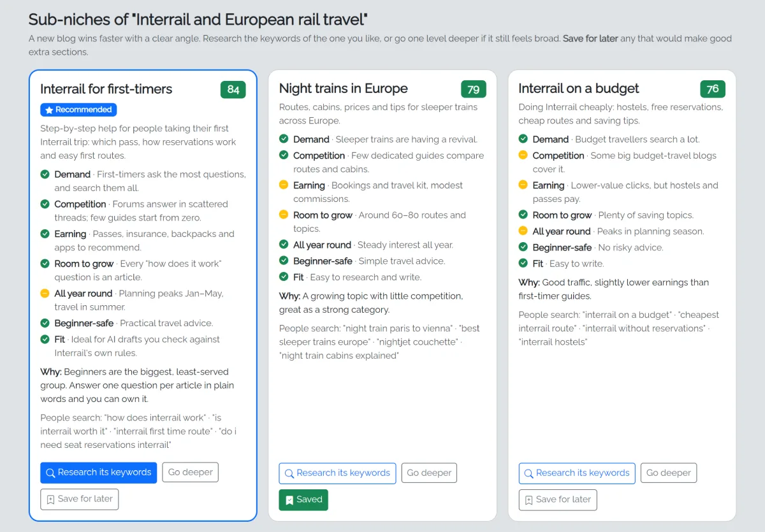The image size is (765, 532).
Task: Click 'Why: Beginners are the biggest' paragraph
Action: pos(137,385)
